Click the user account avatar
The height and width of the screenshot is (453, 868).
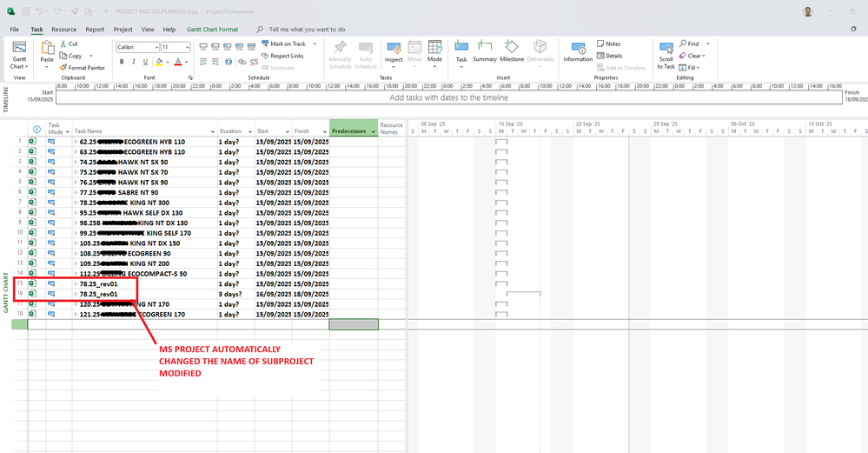pos(808,11)
